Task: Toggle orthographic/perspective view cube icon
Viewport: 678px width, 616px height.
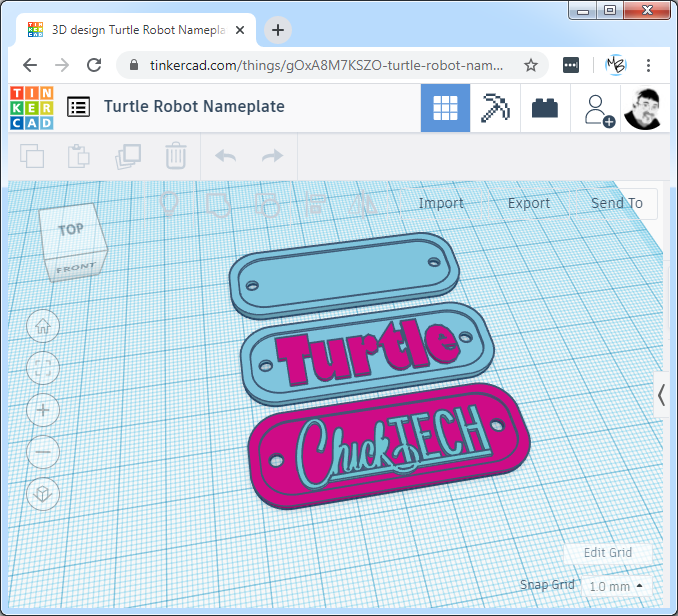Action: [x=43, y=494]
